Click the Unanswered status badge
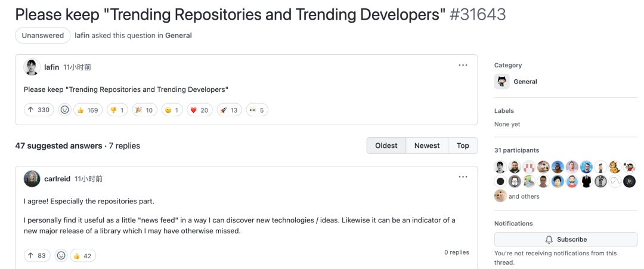644x269 pixels. (43, 35)
